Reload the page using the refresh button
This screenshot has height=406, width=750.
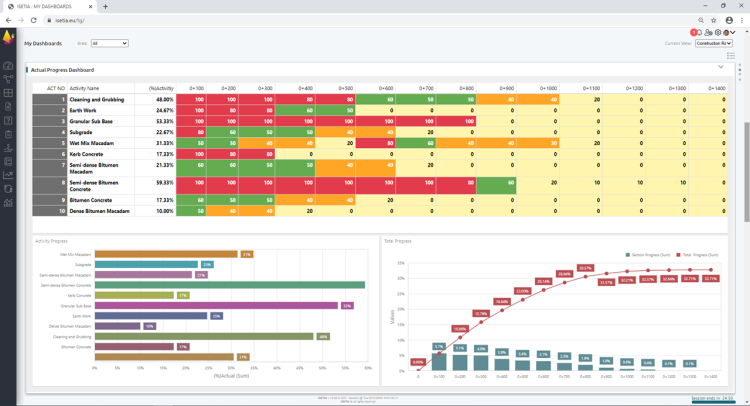click(x=34, y=19)
